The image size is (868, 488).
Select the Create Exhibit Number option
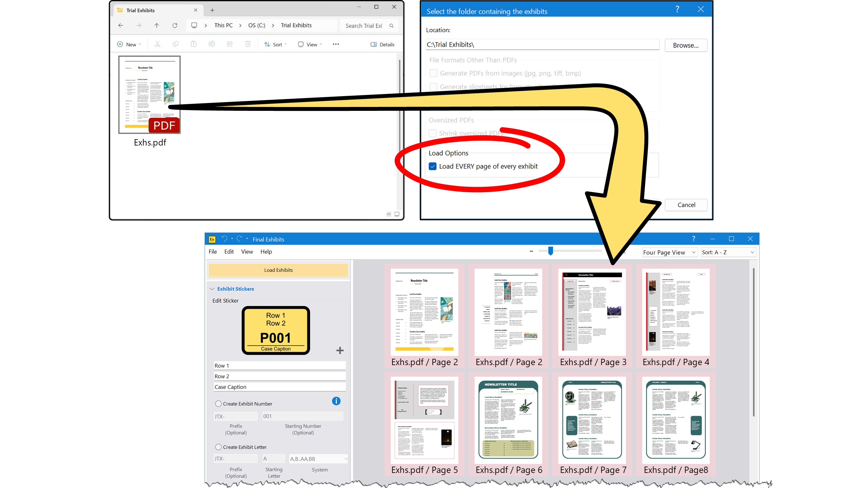click(x=219, y=403)
